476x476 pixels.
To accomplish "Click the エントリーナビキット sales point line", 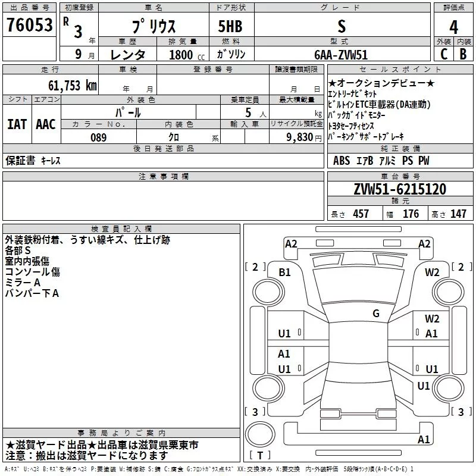I will pos(352,93).
